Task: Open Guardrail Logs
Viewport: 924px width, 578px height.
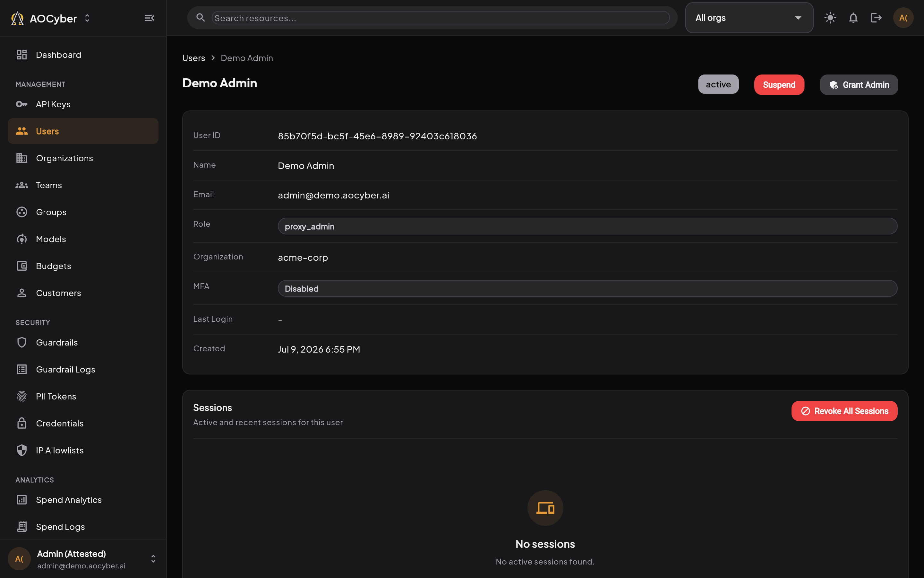Action: click(83, 369)
